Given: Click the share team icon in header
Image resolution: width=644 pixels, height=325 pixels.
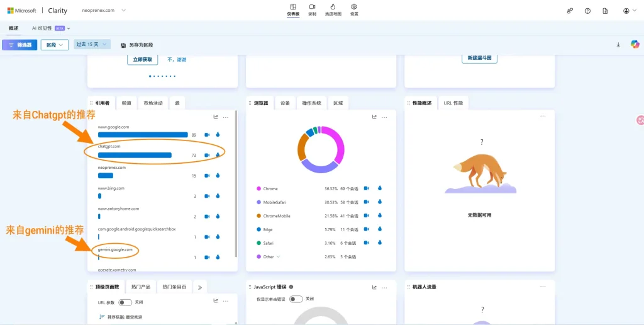Looking at the screenshot, I should pos(570,11).
